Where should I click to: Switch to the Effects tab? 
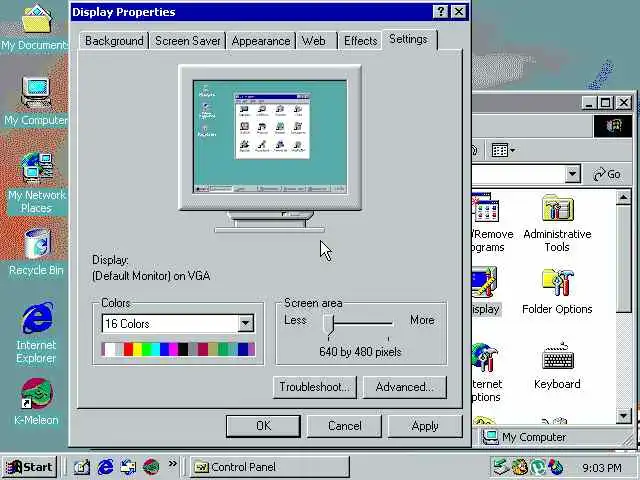point(360,41)
